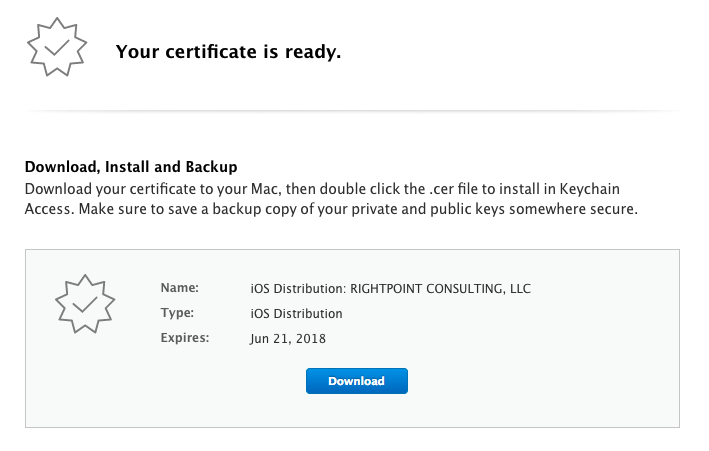The height and width of the screenshot is (451, 709).
Task: Click the "Expires:" field label
Action: click(185, 338)
